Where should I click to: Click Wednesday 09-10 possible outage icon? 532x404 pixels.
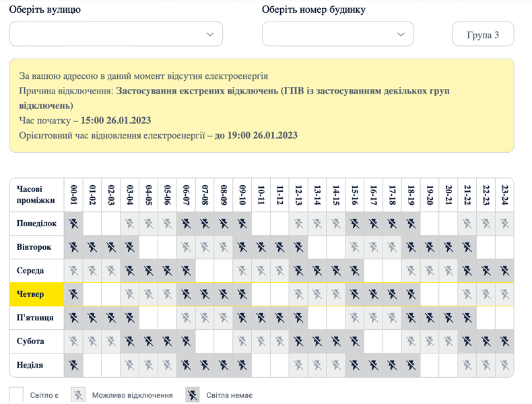click(242, 271)
